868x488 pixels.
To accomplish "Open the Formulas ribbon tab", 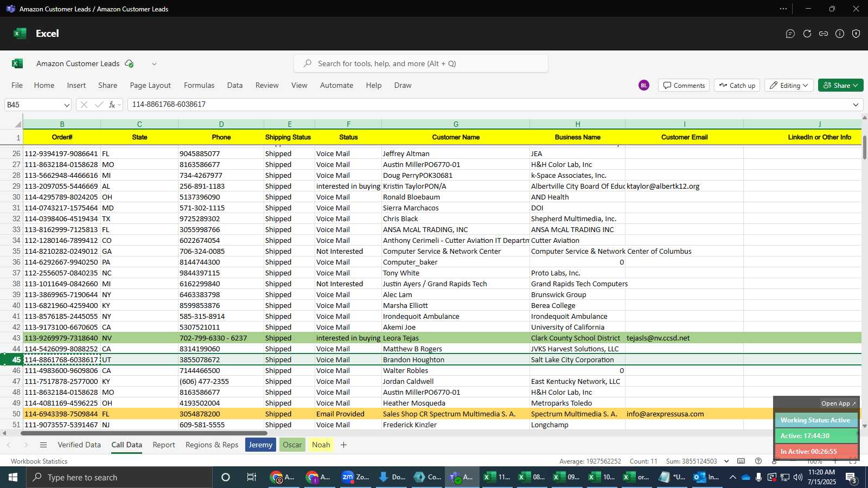I will point(199,85).
